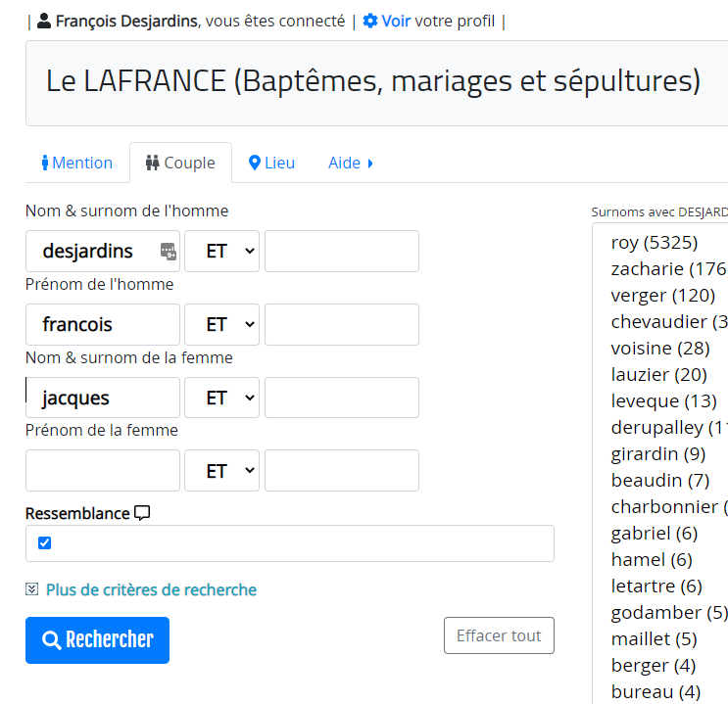Select surname girardin (9)

click(658, 454)
